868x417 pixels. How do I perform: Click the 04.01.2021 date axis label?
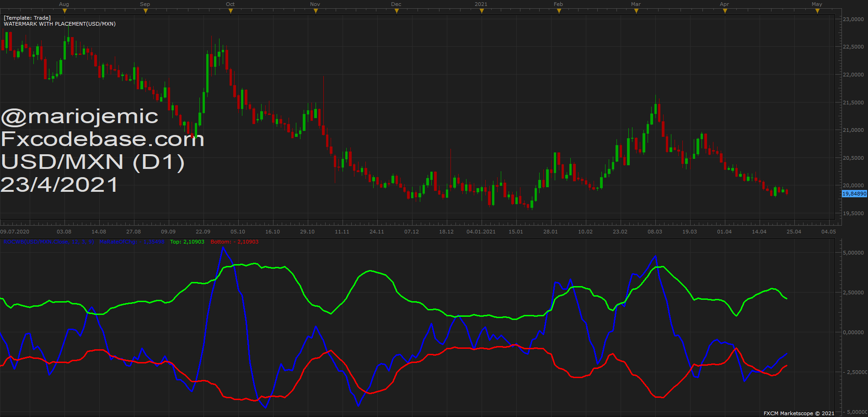pos(481,232)
